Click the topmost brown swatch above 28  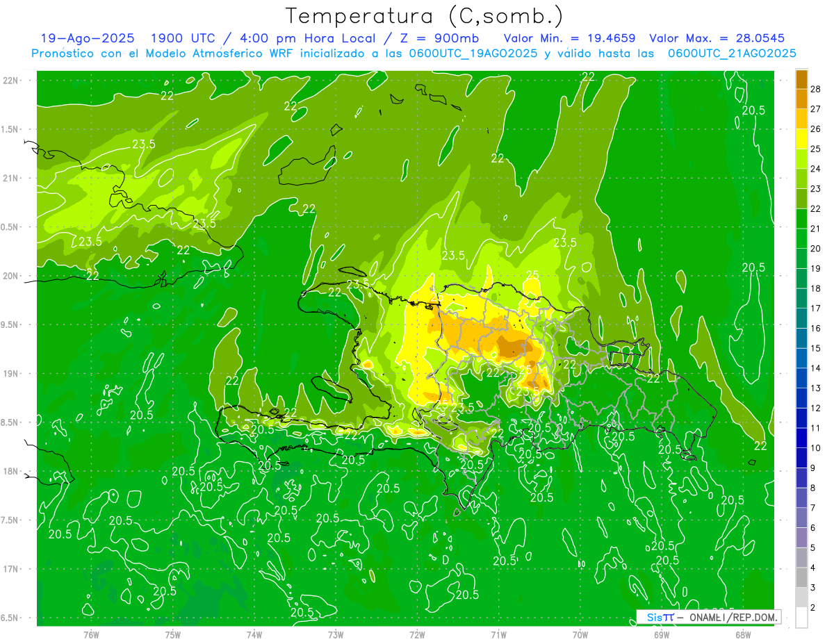tap(801, 79)
